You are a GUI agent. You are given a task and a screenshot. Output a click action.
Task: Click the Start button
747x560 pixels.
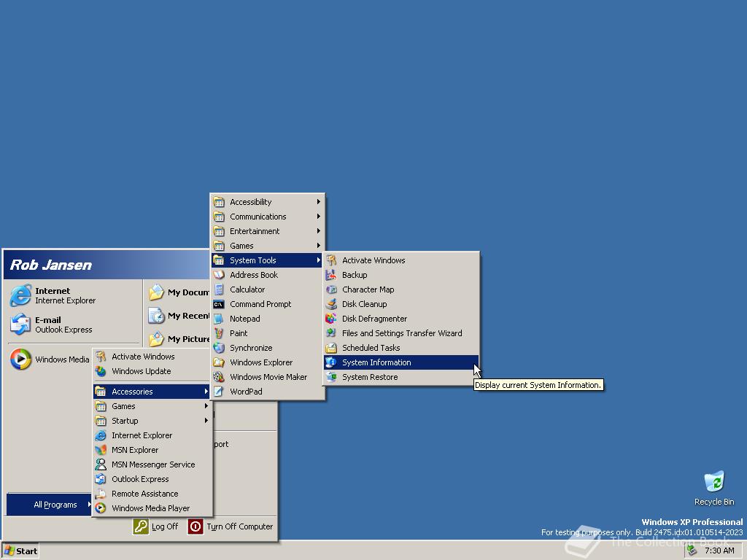[20, 551]
